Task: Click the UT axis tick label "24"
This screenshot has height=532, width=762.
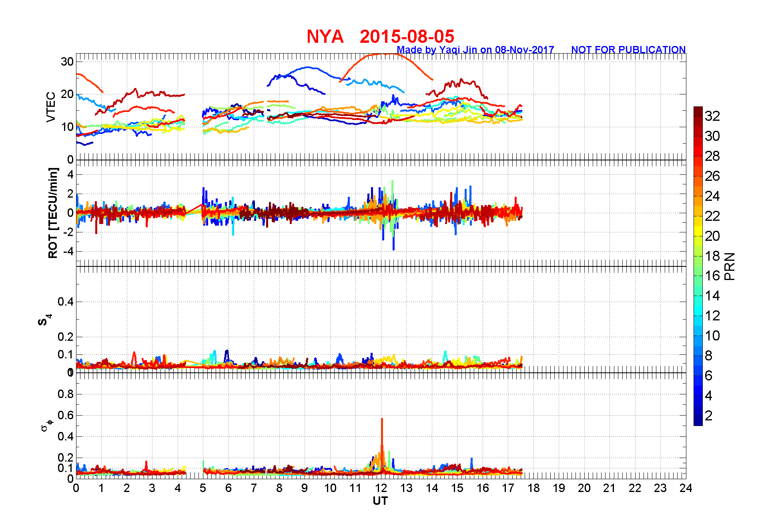Action: pyautogui.click(x=686, y=488)
